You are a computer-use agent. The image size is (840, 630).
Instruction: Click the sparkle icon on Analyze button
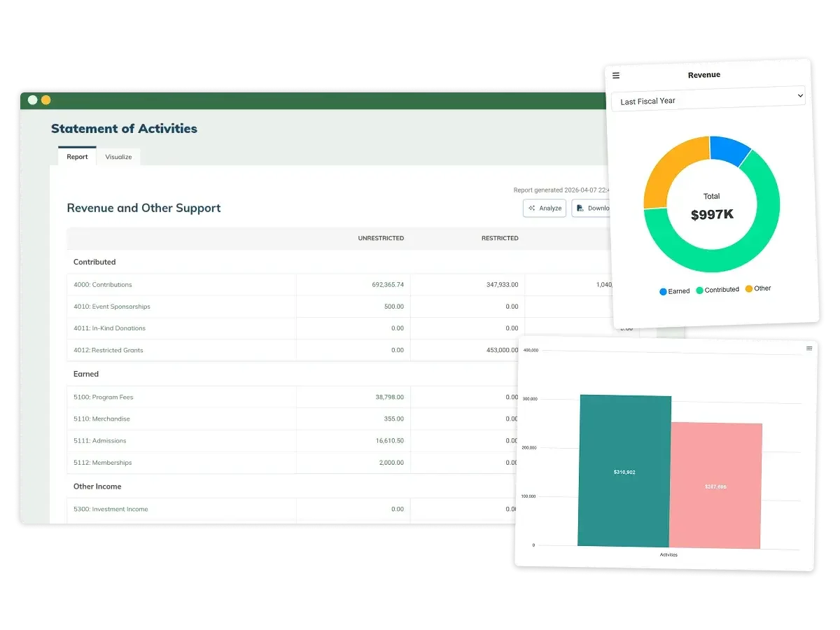click(532, 209)
